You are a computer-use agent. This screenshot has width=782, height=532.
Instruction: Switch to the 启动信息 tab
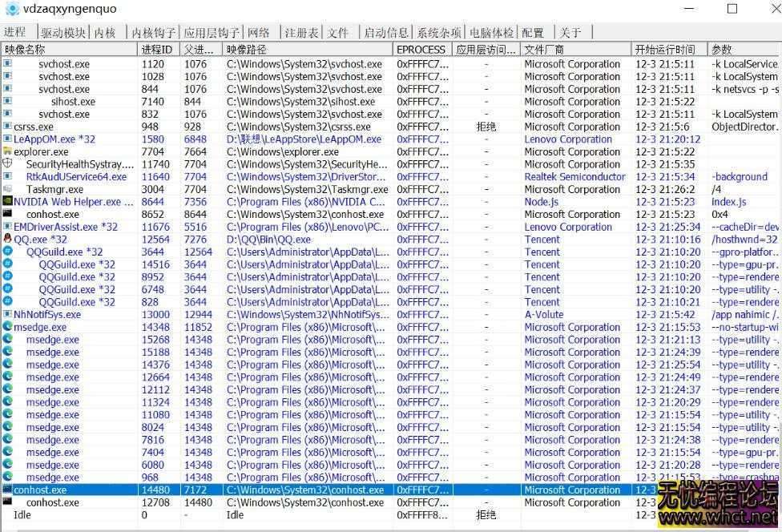(x=388, y=33)
